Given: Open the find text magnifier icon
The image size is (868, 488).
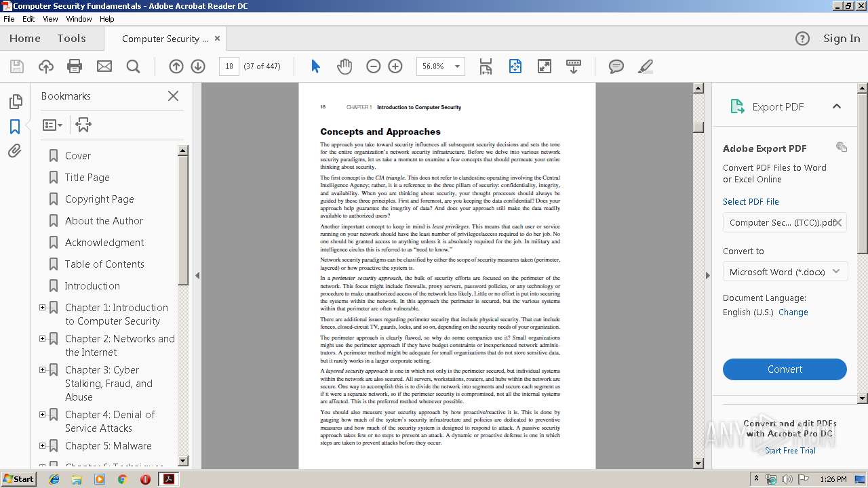Looking at the screenshot, I should coord(133,66).
